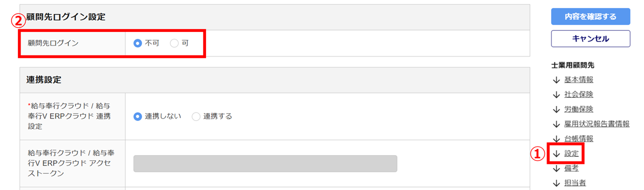The height and width of the screenshot is (190, 644).
Task: Click the arrow icon beside 雇用状況報告書情報
Action: 556,124
